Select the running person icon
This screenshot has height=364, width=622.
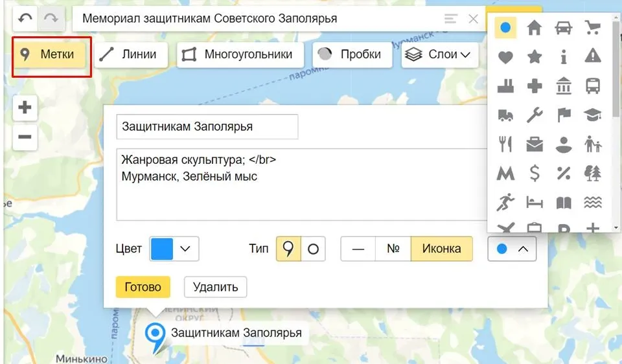click(x=505, y=202)
